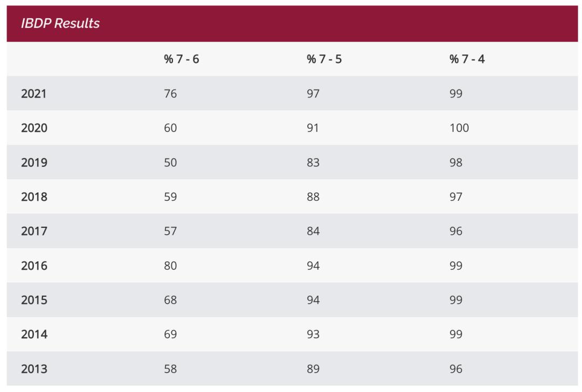The width and height of the screenshot is (582, 392).
Task: Click the % 7 - 5 column header
Action: tap(324, 59)
